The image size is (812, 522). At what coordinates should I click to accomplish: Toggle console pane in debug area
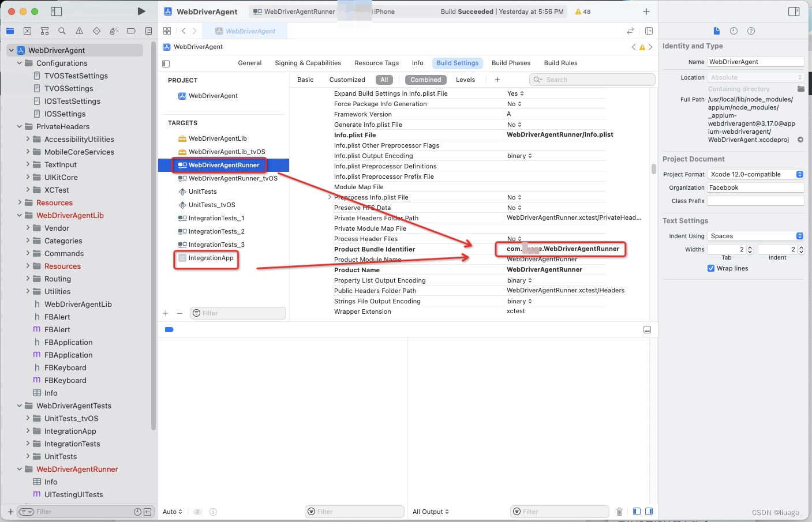[x=649, y=512]
